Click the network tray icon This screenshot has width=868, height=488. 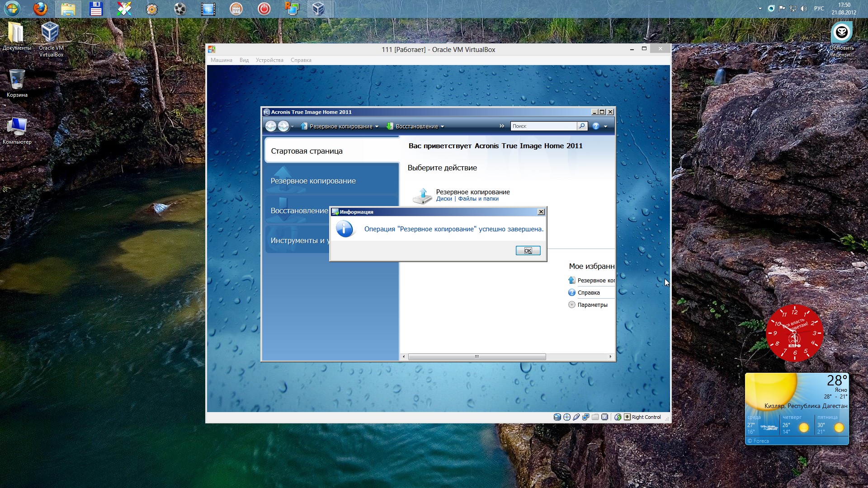pyautogui.click(x=793, y=9)
